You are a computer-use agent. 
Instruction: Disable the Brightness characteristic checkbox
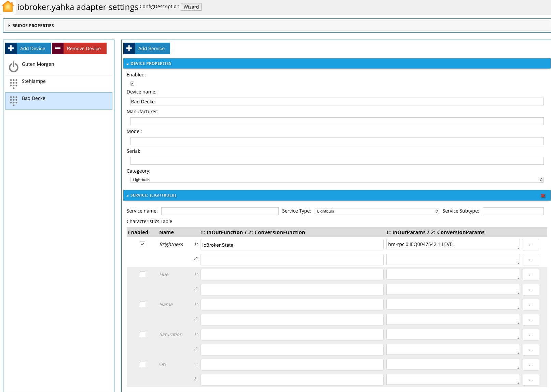coord(142,244)
